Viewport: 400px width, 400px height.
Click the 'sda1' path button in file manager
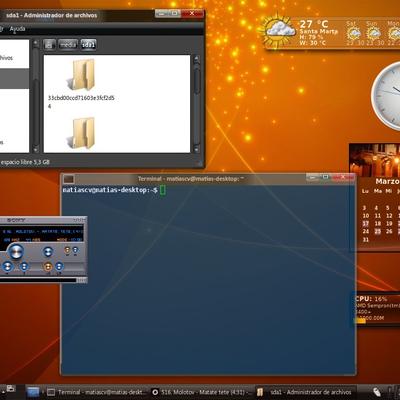(x=88, y=44)
